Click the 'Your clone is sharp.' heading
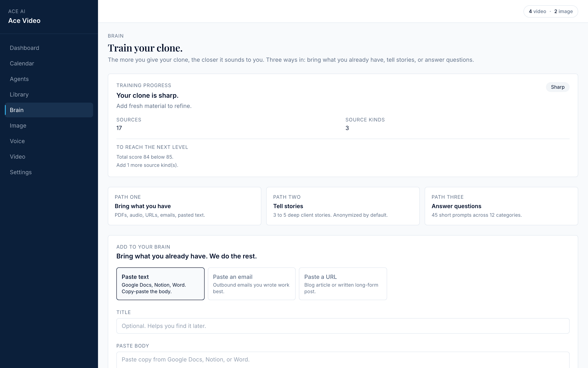Screen dimensions: 588x368 click(x=147, y=95)
